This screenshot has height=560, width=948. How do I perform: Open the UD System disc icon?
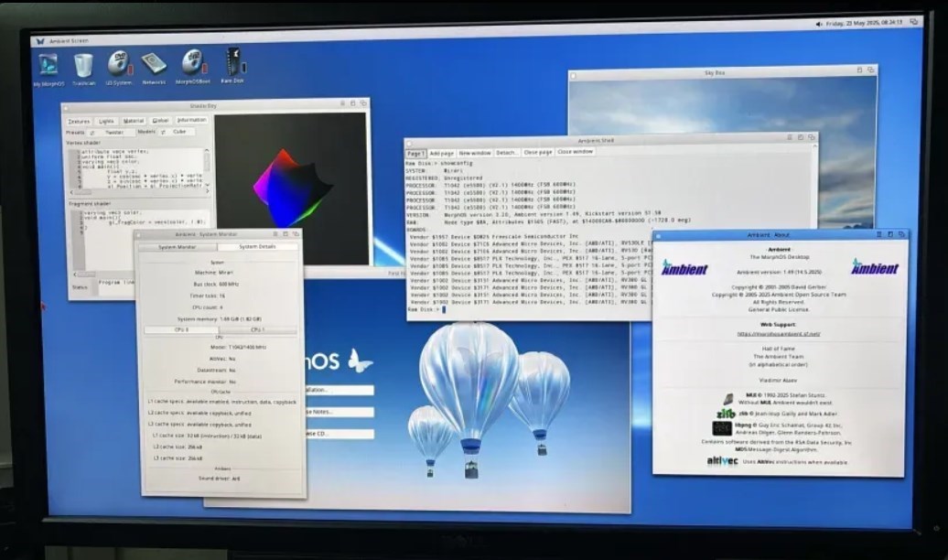click(119, 63)
